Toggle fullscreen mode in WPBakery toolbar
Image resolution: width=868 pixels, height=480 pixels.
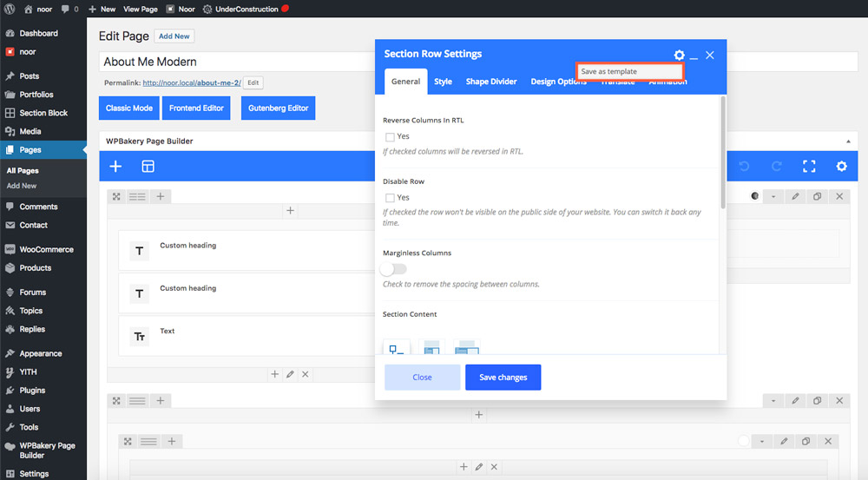click(809, 166)
